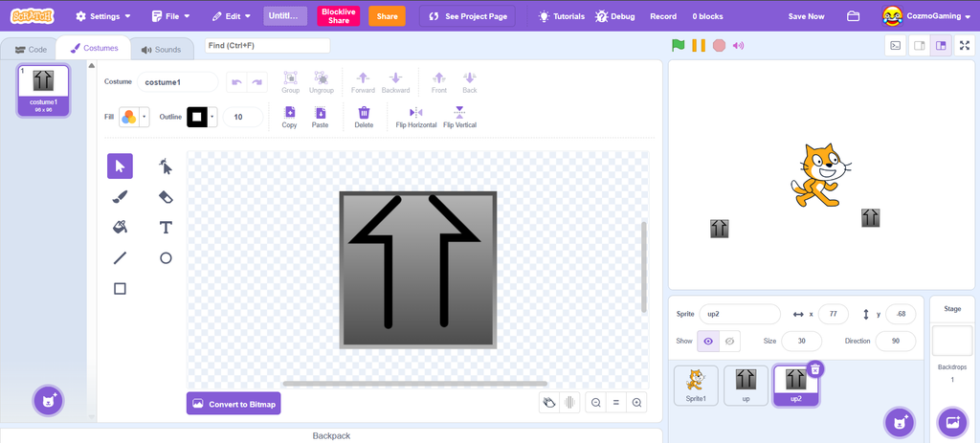Click the Copy icon
980x443 pixels.
pos(289,113)
